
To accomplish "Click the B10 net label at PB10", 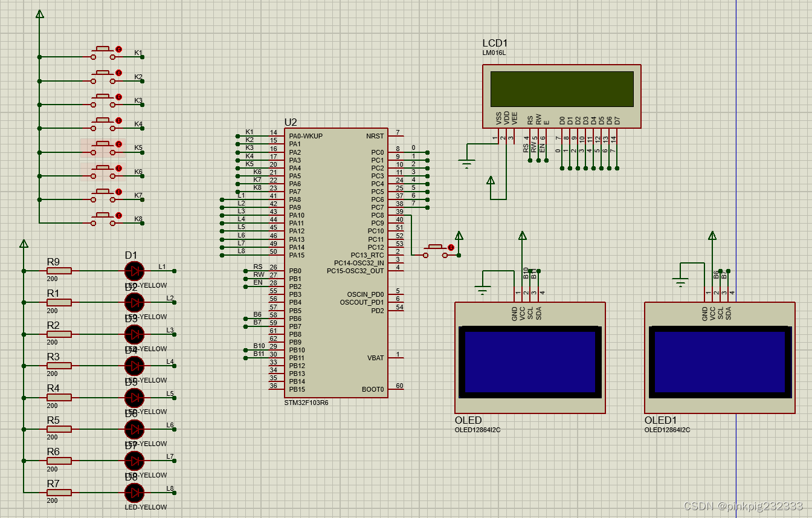I will (x=259, y=346).
